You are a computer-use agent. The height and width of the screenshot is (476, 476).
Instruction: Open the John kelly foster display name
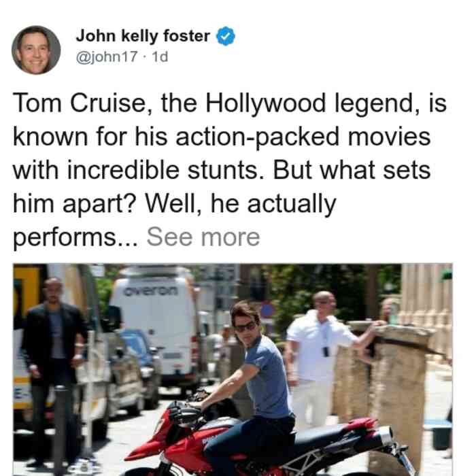pos(143,36)
